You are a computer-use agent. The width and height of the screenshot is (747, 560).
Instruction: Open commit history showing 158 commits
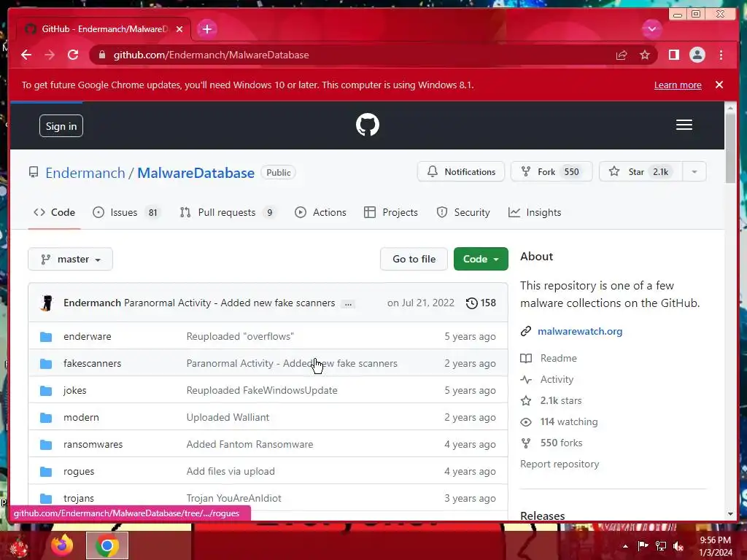tap(481, 303)
